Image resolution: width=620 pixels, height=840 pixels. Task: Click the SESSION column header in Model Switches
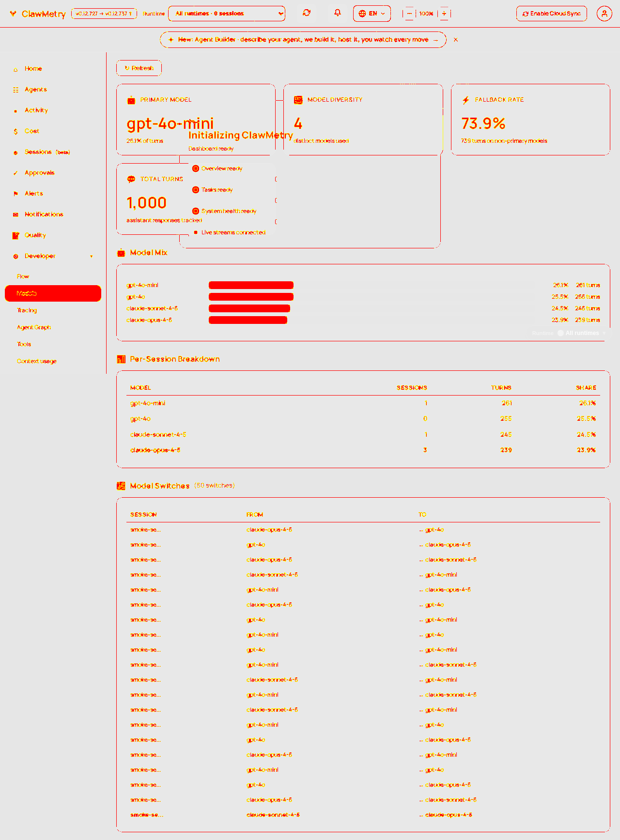pyautogui.click(x=144, y=515)
